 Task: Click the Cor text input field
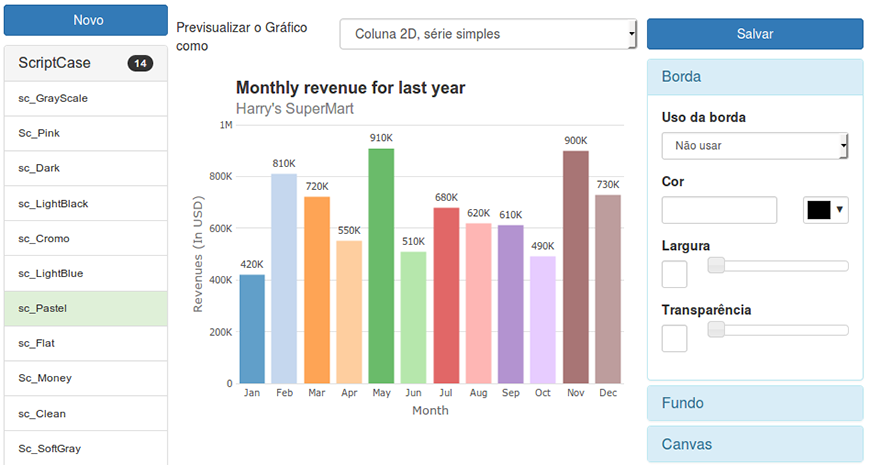[719, 210]
